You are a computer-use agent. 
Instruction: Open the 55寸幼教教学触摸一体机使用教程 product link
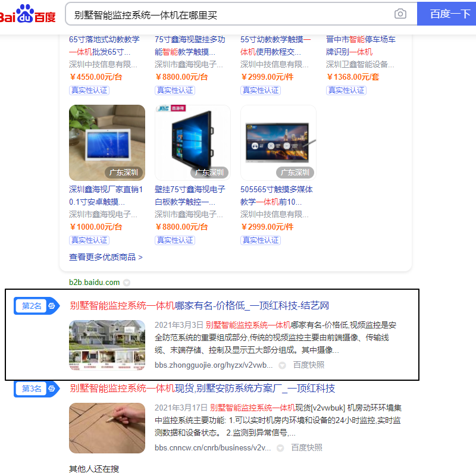(275, 46)
